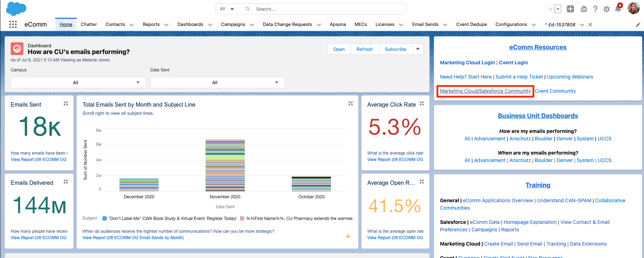Expand the Emails Delivered widget

pos(66,182)
